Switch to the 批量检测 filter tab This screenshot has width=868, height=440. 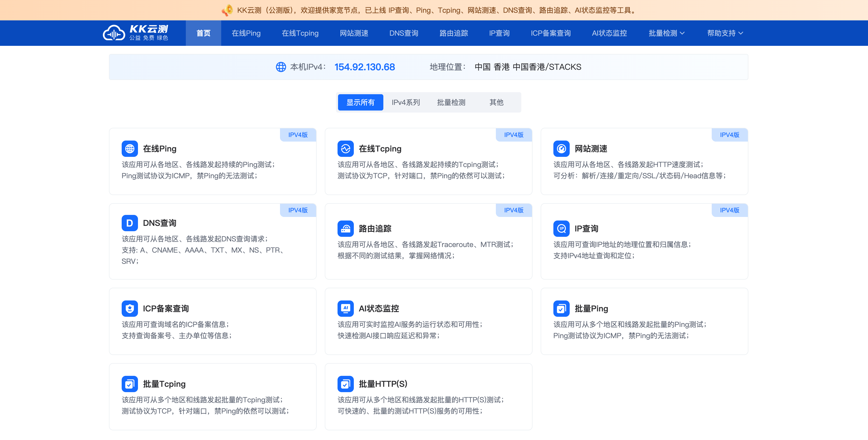click(x=451, y=102)
